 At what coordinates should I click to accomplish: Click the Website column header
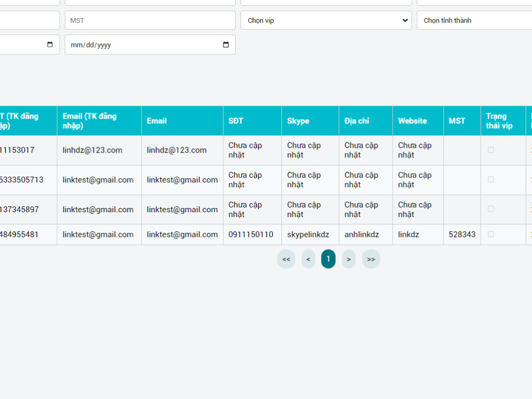coord(418,121)
